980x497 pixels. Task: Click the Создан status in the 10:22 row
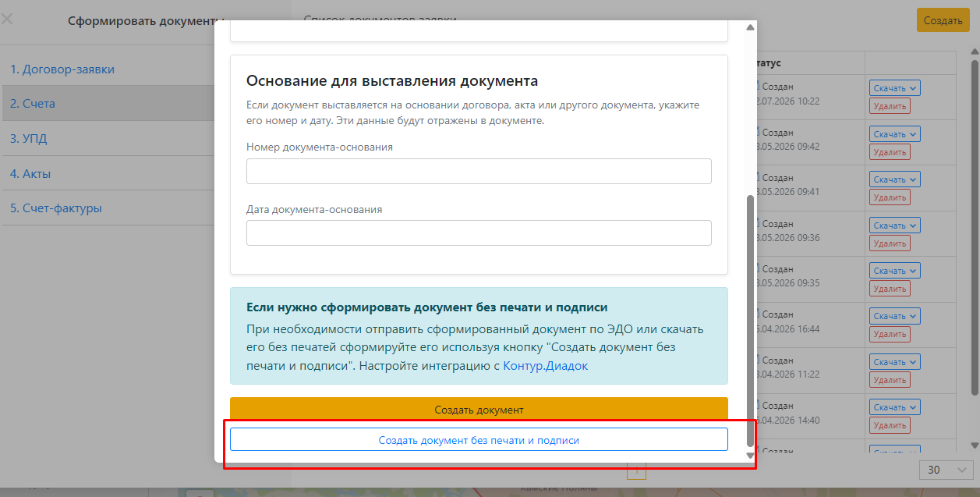tap(777, 87)
